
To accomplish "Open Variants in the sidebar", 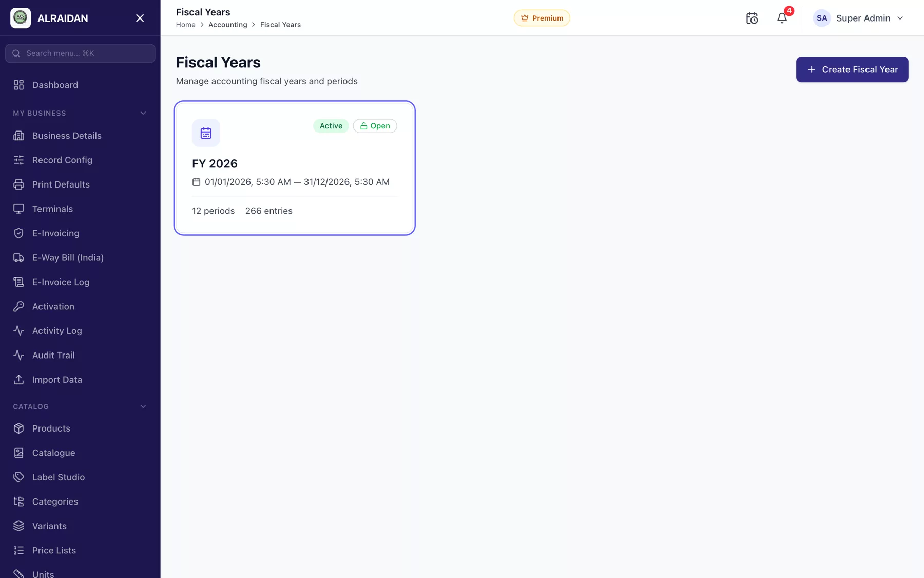I will click(80, 526).
